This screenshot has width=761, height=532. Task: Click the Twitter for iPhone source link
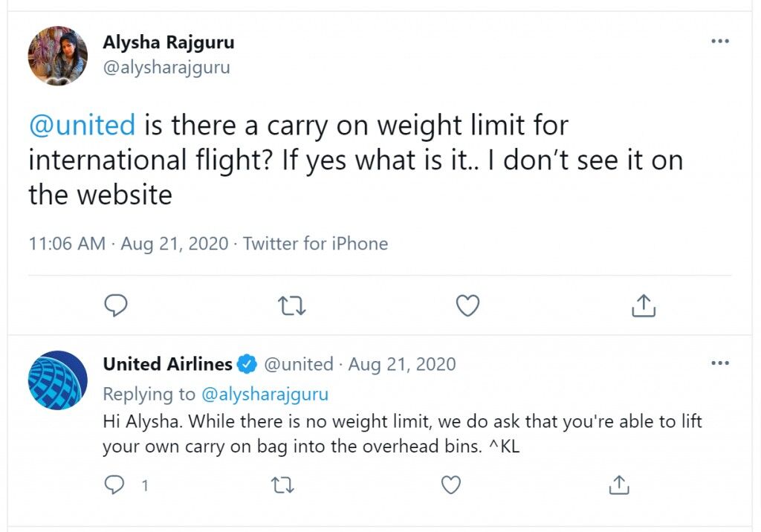click(x=315, y=244)
